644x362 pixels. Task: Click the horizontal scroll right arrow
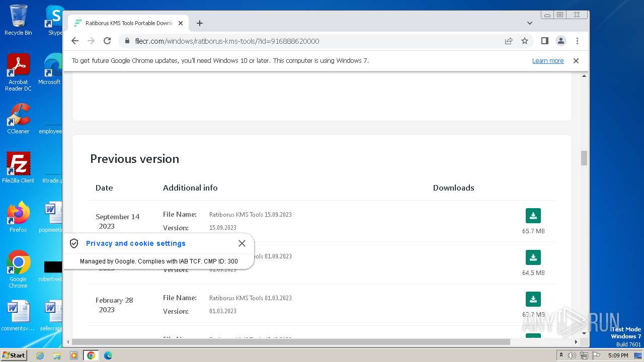click(576, 342)
